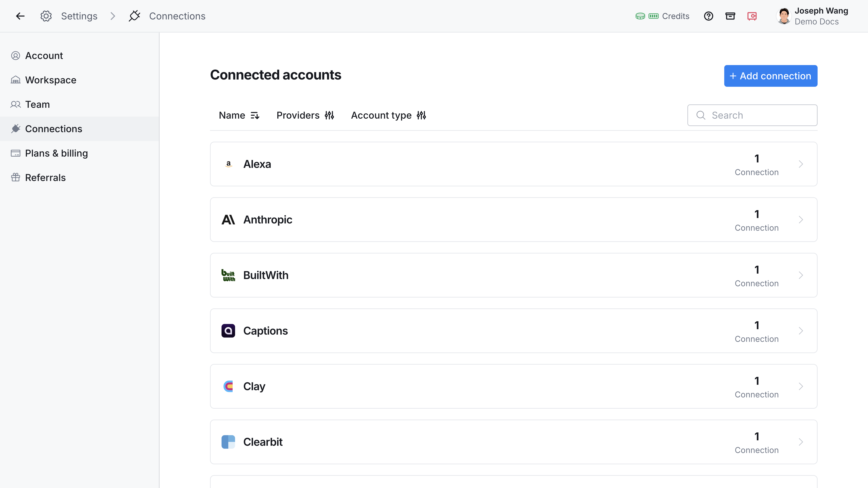Open the help question mark icon
Screen dimensions: 868x488
click(x=709, y=16)
